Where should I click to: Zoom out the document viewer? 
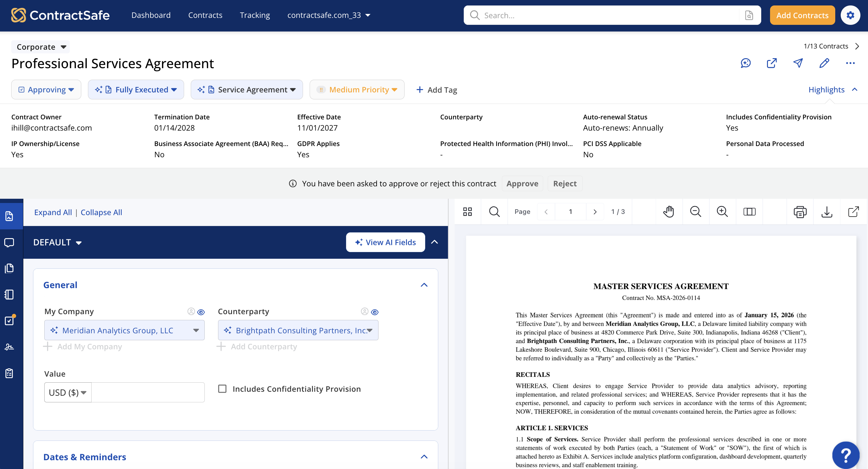[695, 211]
